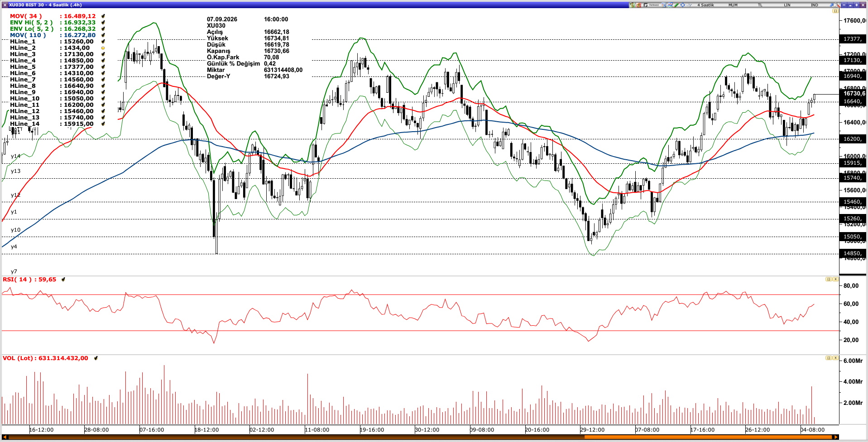Open the wrench and screwdriver settings icon

point(838,5)
